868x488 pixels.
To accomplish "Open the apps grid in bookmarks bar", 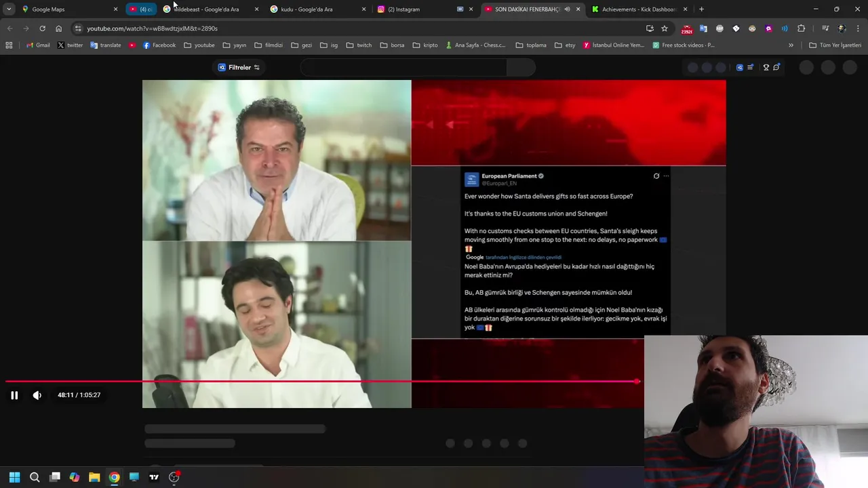I will (x=9, y=45).
